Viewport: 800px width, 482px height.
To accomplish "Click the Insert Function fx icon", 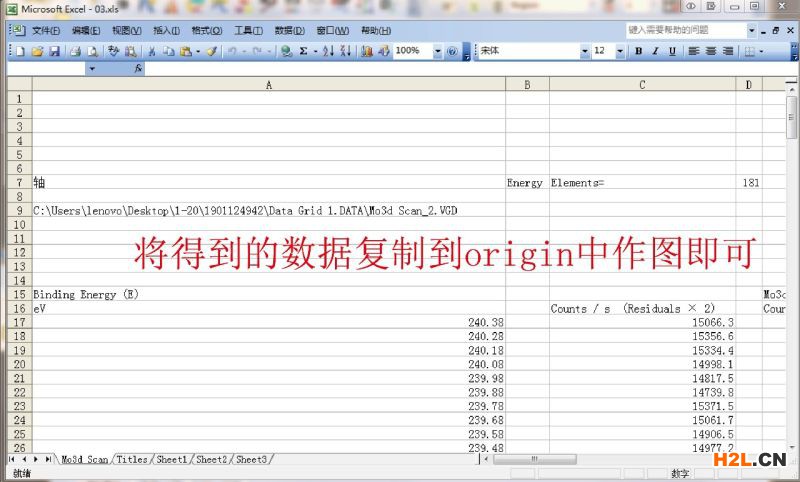I will tap(138, 69).
